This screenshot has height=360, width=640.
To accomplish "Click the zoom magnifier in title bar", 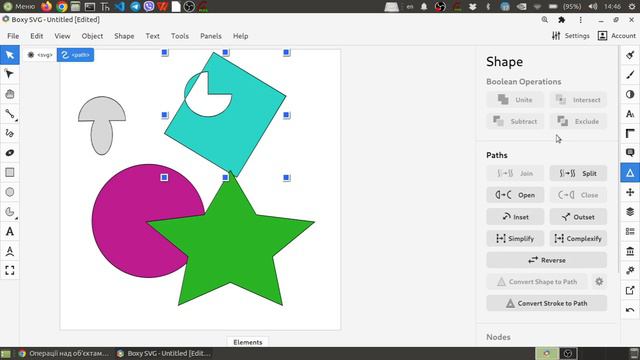I will click(544, 20).
